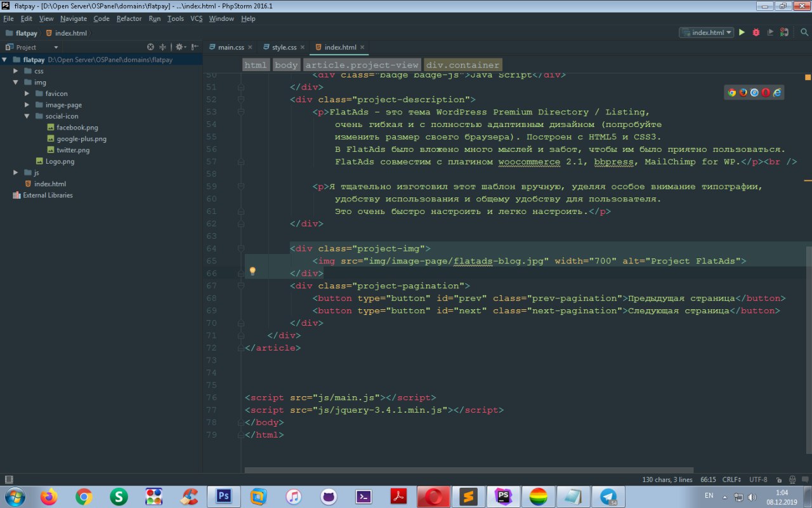This screenshot has height=508, width=812.
Task: Click cursor position 66:15 in status bar
Action: 707,479
